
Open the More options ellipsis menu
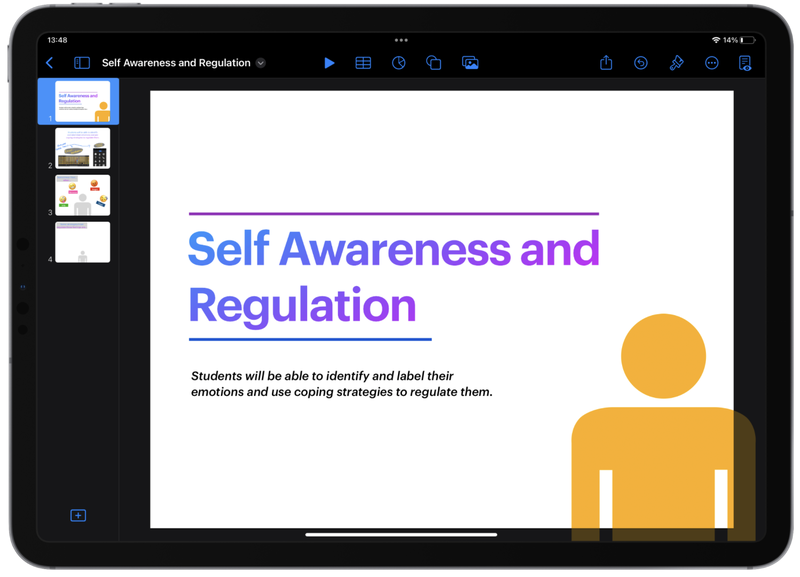click(711, 63)
